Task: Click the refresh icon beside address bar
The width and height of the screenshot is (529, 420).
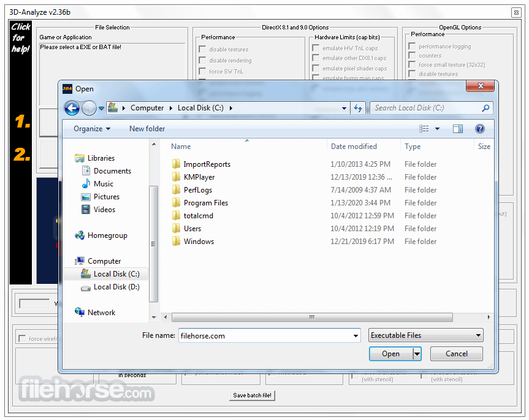Action: pos(358,109)
